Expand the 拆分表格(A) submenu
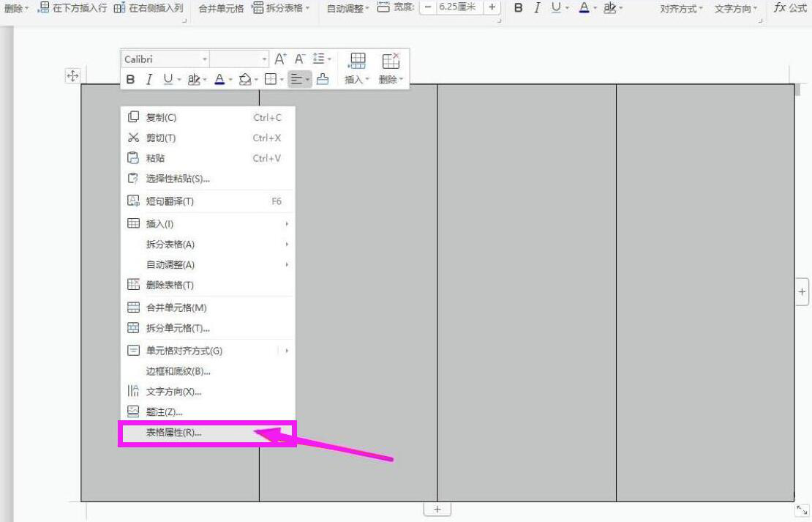Screen dimensions: 812x522 (208, 244)
